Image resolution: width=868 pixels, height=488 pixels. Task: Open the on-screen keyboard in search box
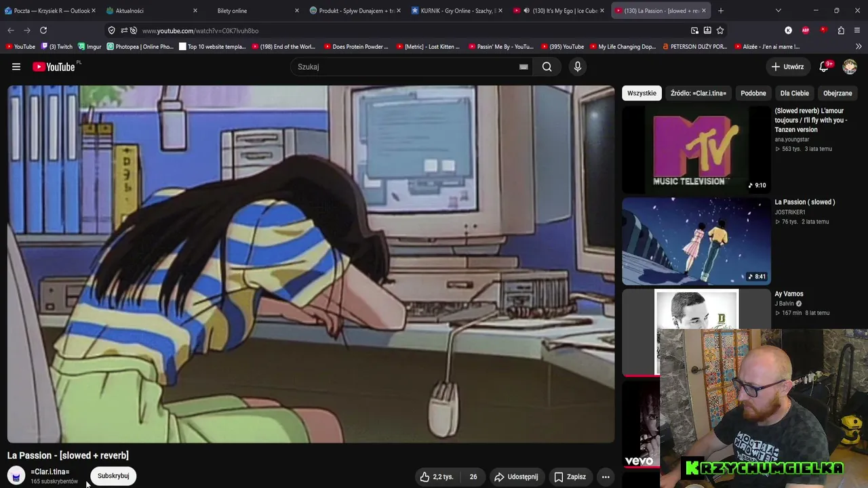pyautogui.click(x=524, y=66)
